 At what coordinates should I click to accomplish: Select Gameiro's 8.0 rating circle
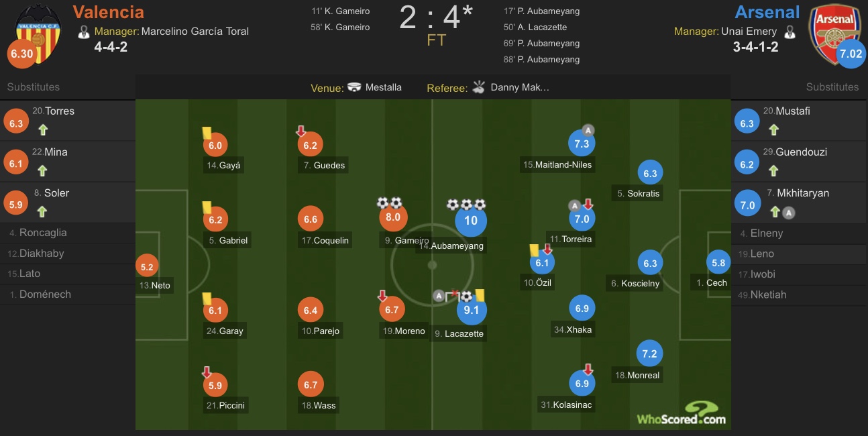[393, 217]
